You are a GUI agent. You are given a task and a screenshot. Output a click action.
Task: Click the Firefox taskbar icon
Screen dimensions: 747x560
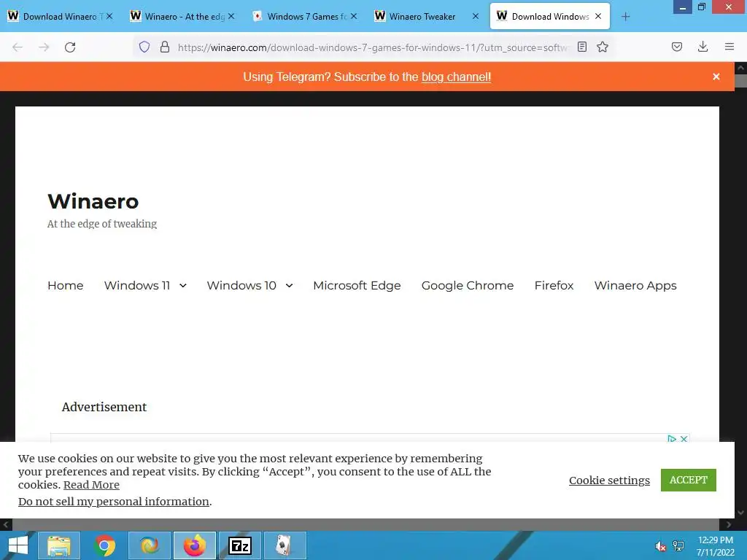(x=195, y=545)
